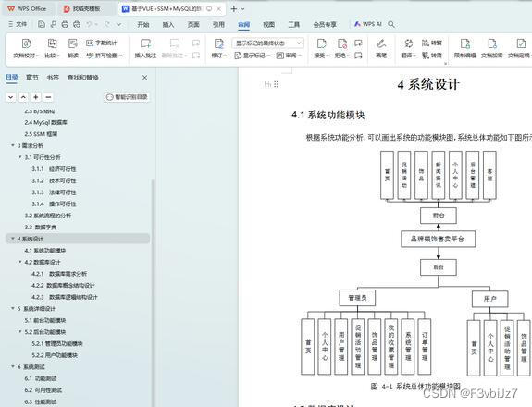Collapse the 3.1 可行性分析 outline node

coord(20,157)
